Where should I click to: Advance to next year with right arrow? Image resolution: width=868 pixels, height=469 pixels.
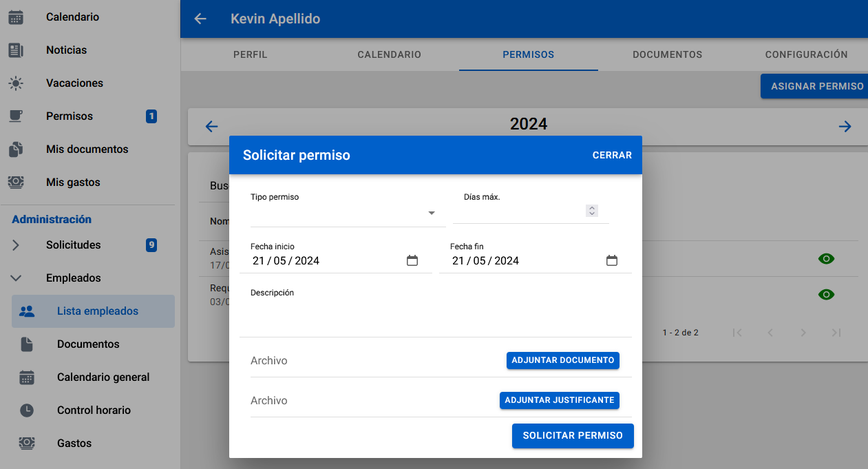[x=845, y=126]
